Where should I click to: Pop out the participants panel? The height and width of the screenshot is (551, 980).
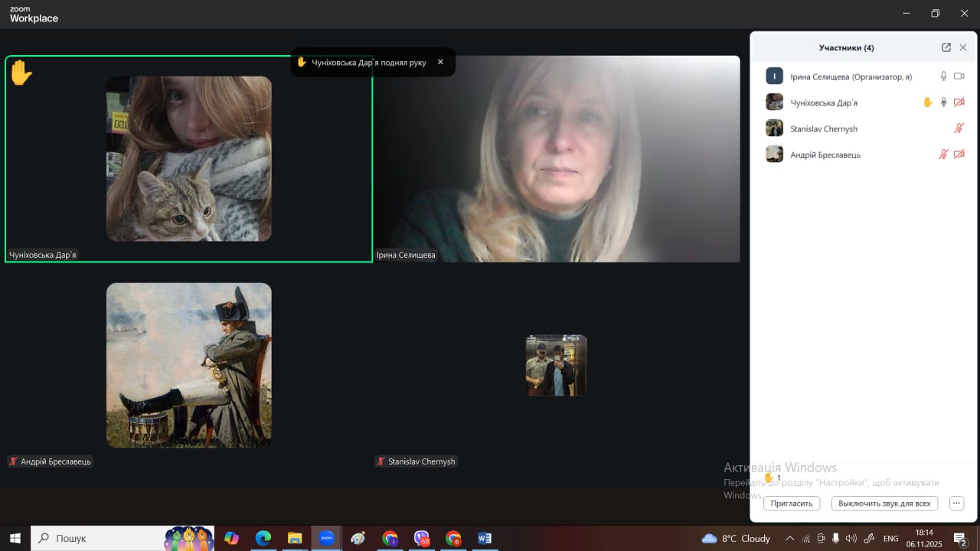click(x=946, y=47)
